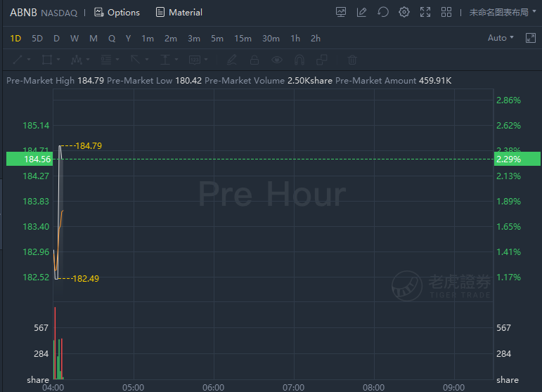Switch to the 15m interval
This screenshot has width=542, height=392.
[243, 39]
